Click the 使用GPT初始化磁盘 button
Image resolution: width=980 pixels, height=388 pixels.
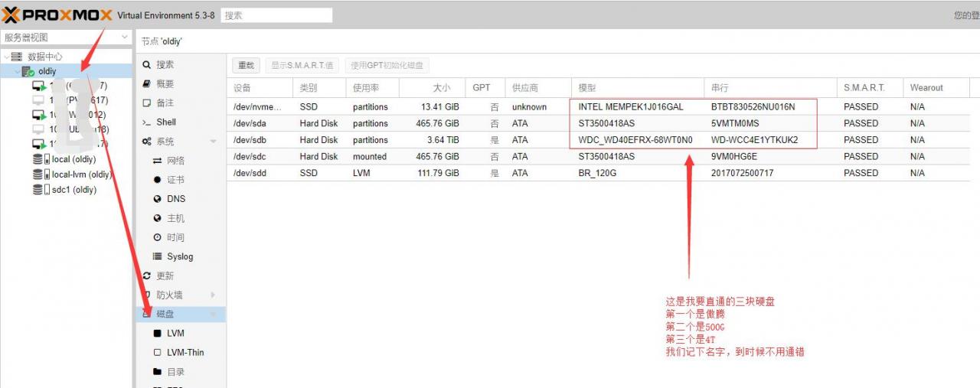387,66
